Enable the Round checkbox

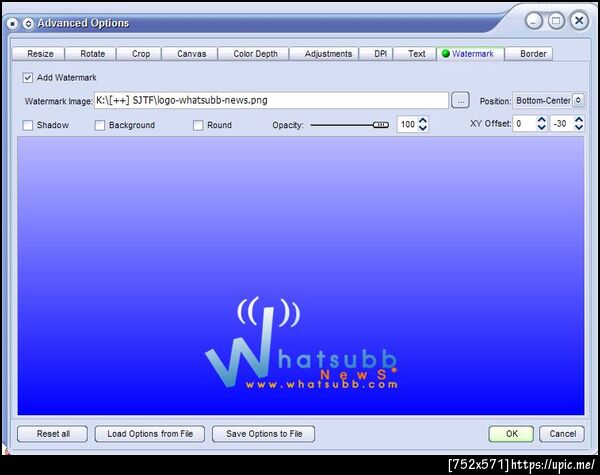(198, 125)
